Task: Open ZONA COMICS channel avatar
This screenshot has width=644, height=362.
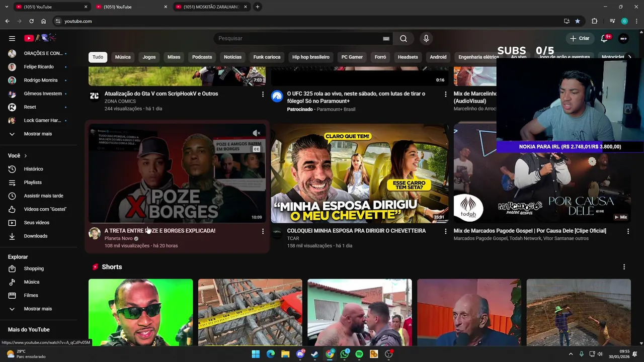Action: click(95, 96)
